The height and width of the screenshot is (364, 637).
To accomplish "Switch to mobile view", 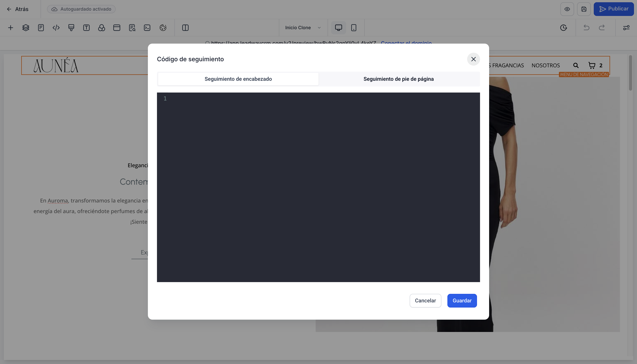I will pos(354,27).
